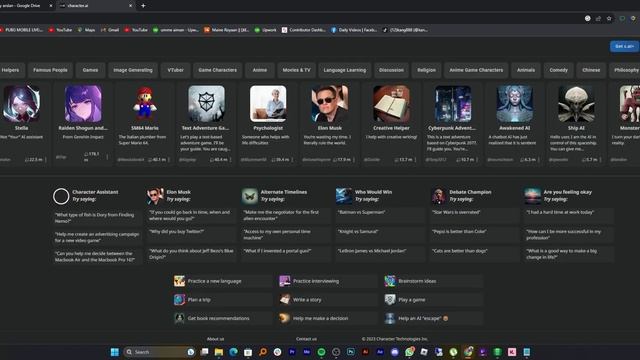The image size is (640, 360).
Task: Open the SM64 Mario character avatar
Action: (x=145, y=104)
